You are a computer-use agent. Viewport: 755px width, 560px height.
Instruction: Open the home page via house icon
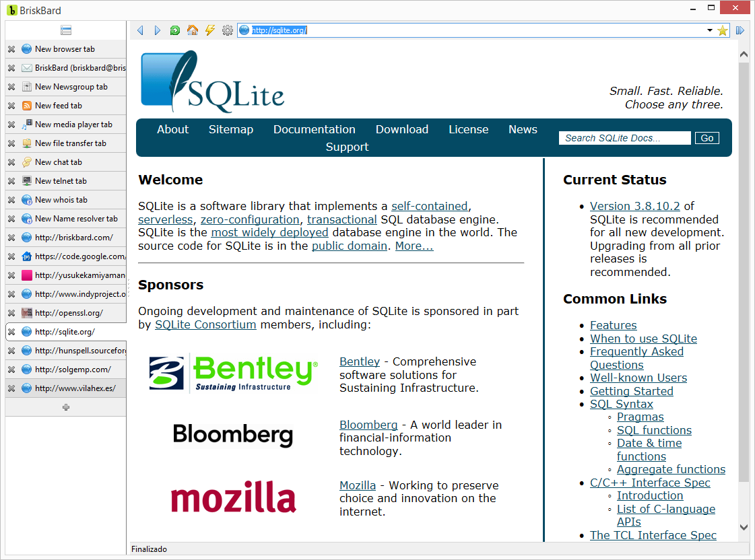click(x=193, y=30)
